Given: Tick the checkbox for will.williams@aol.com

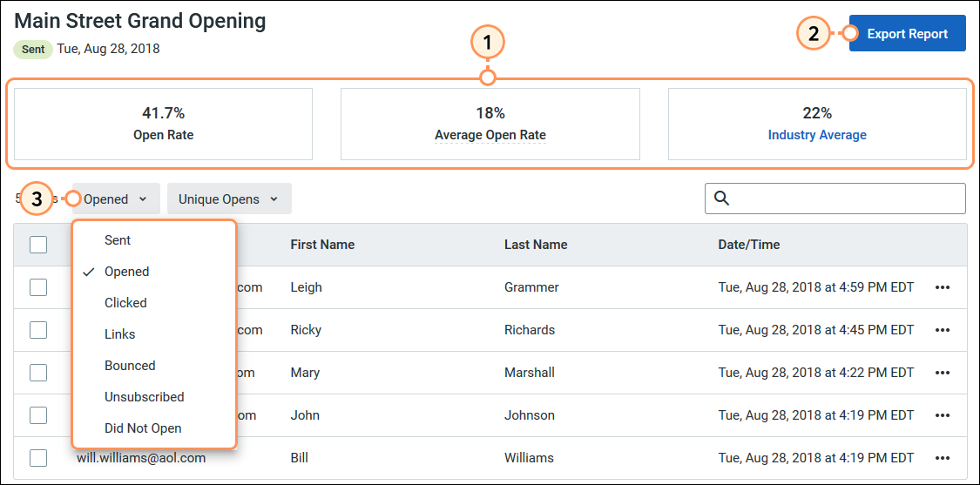Looking at the screenshot, I should click(x=38, y=457).
